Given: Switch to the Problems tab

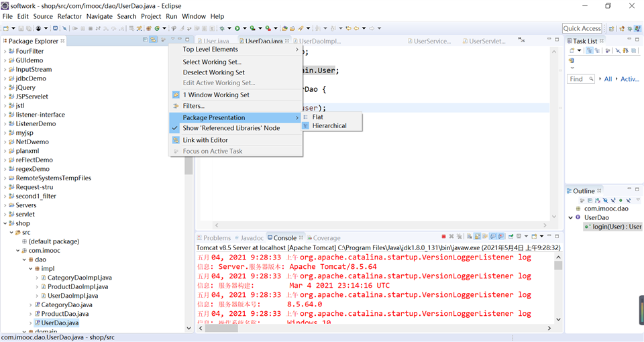Looking at the screenshot, I should [x=216, y=237].
